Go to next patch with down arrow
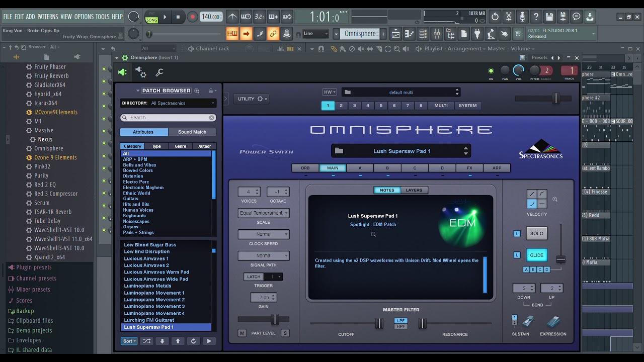Viewport: 644px width, 362px height. pos(162,341)
